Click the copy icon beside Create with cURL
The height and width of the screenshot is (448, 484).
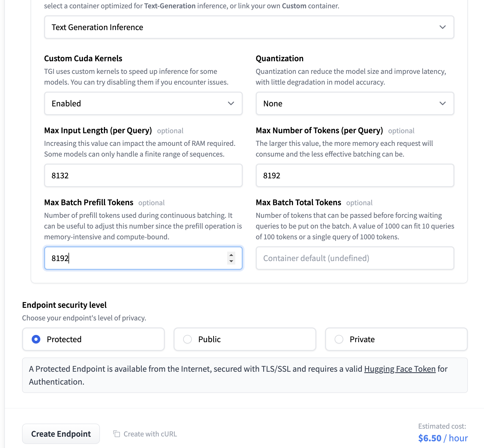click(x=117, y=434)
